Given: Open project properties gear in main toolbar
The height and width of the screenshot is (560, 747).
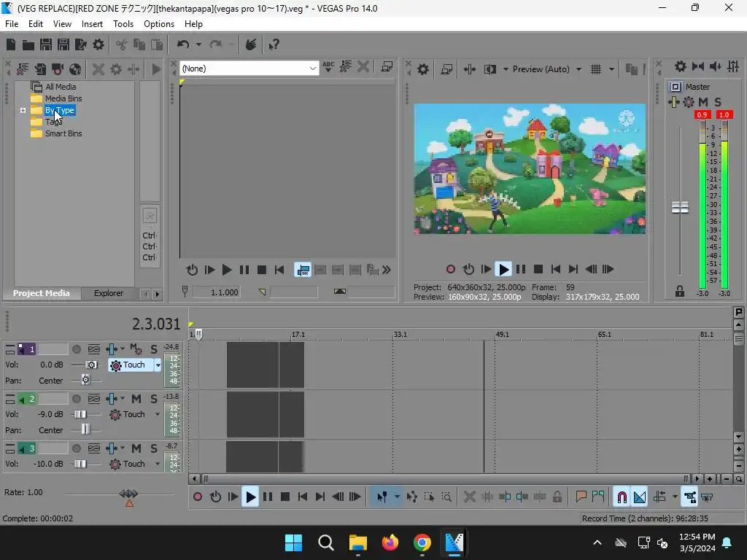Looking at the screenshot, I should pos(98,44).
